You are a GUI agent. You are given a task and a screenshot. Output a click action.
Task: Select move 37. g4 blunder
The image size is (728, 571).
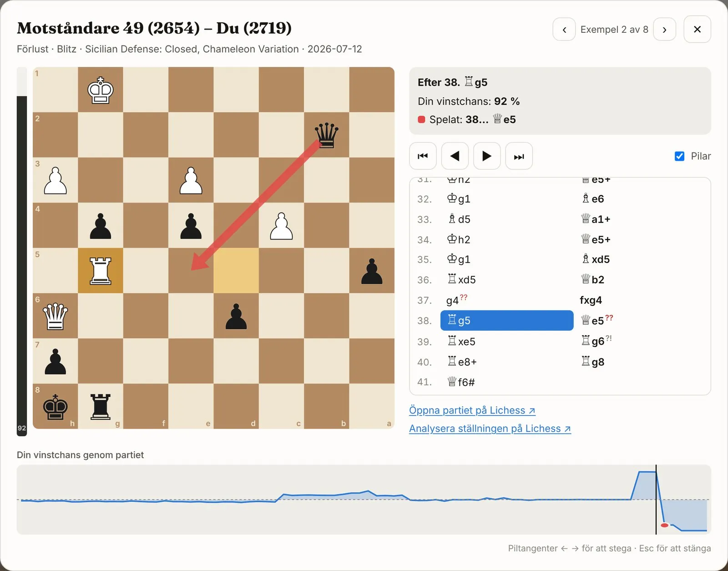point(457,300)
